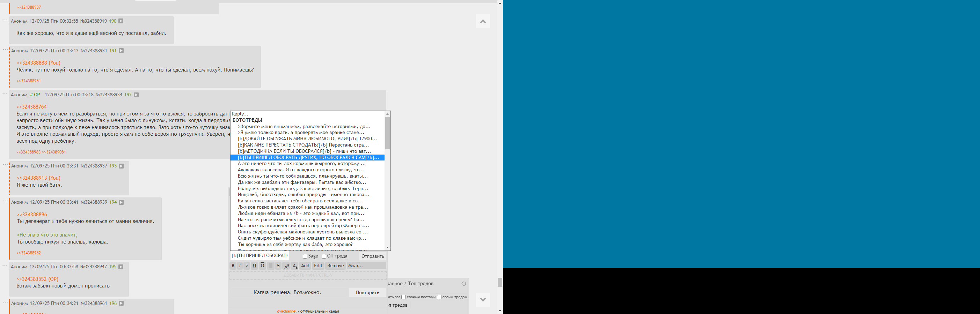Toggle the Sage checkbox
The height and width of the screenshot is (314, 980).
point(305,256)
